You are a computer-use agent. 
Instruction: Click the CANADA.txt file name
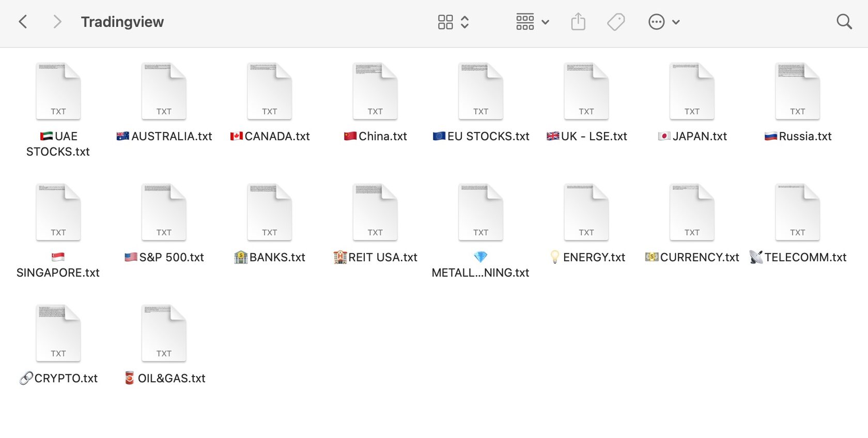(270, 137)
